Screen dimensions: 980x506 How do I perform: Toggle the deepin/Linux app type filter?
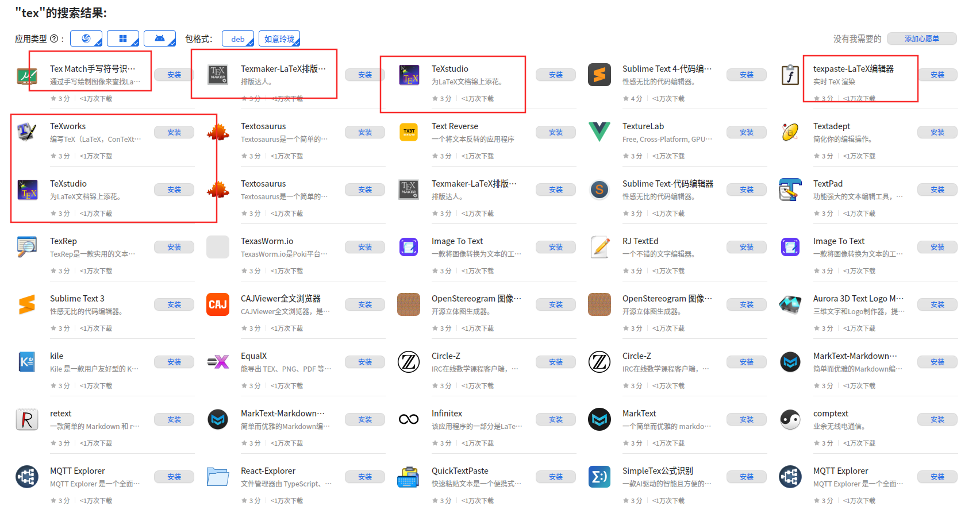point(86,38)
